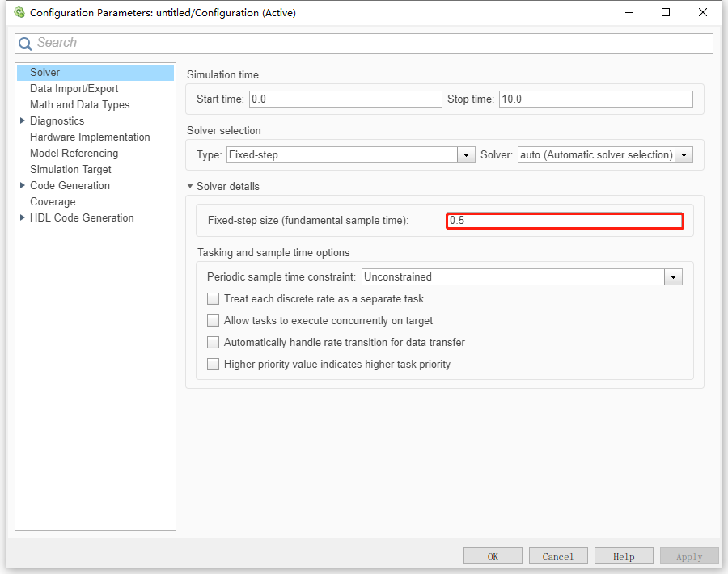Maximize the Configuration Parameters window
The image size is (728, 574).
pos(666,12)
